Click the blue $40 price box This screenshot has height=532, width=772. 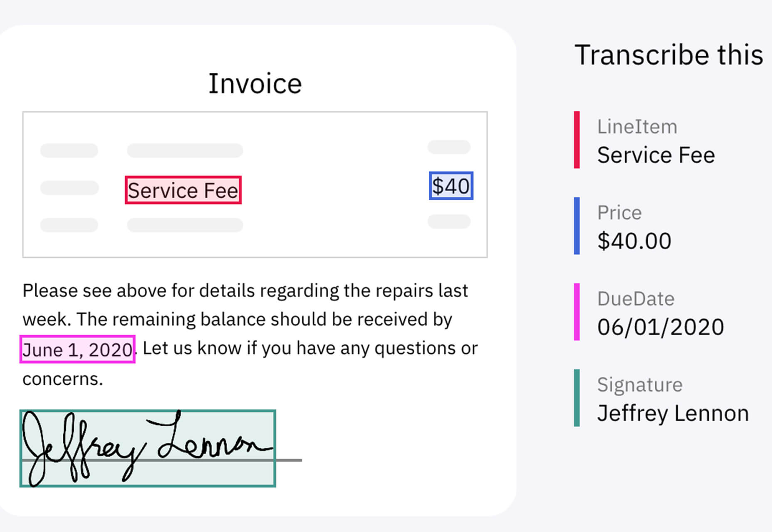(451, 185)
